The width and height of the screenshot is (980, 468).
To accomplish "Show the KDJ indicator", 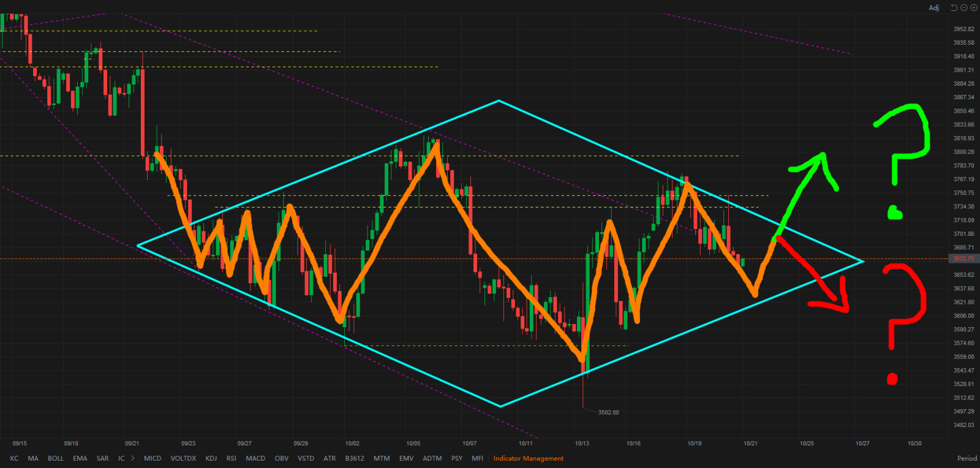I will click(x=211, y=458).
